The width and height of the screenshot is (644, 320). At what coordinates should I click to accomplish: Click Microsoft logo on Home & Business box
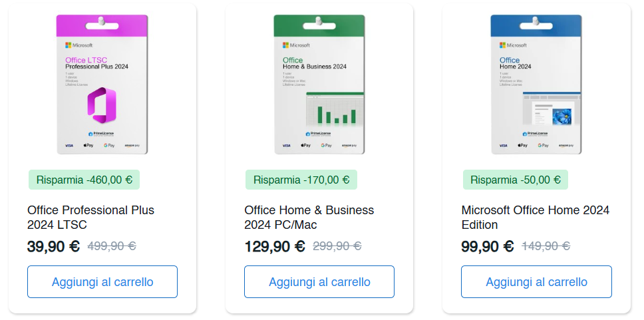coord(296,45)
